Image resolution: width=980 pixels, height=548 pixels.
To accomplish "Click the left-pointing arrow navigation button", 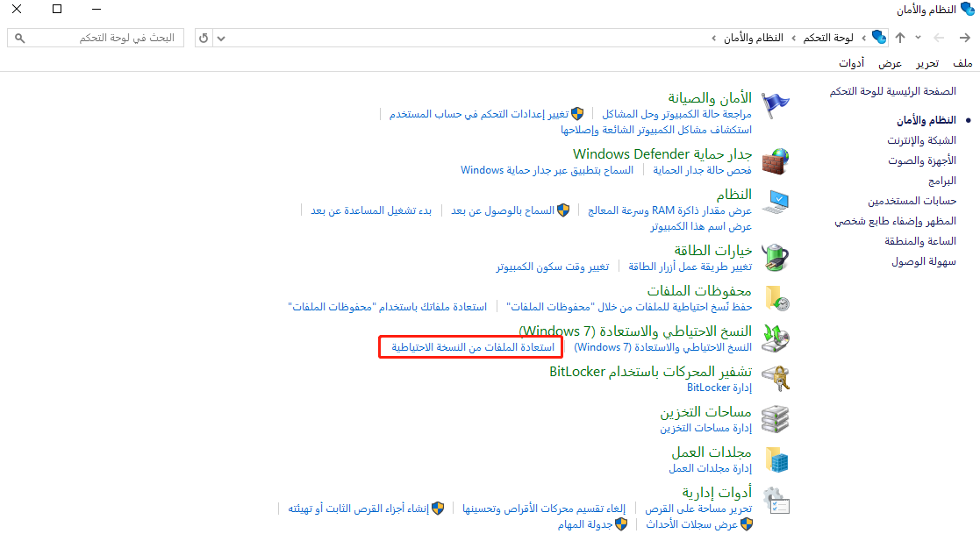I will tap(939, 38).
